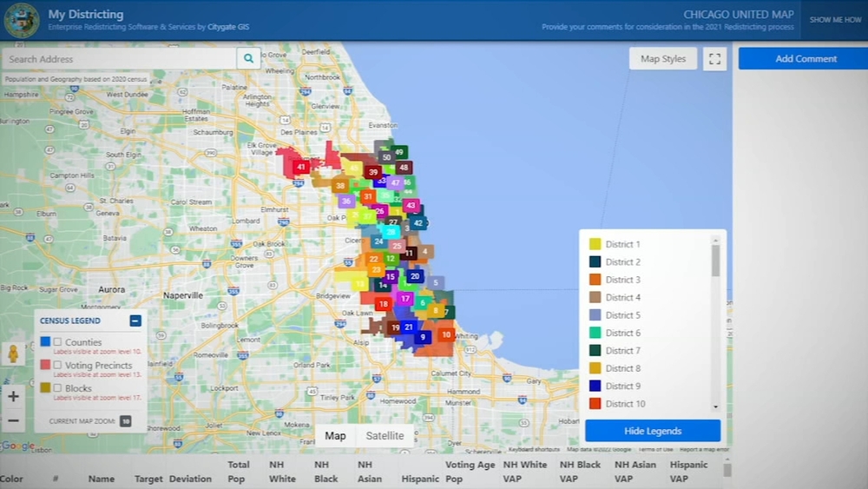Enable the Counties layer checkbox
Image resolution: width=868 pixels, height=489 pixels.
tap(57, 341)
